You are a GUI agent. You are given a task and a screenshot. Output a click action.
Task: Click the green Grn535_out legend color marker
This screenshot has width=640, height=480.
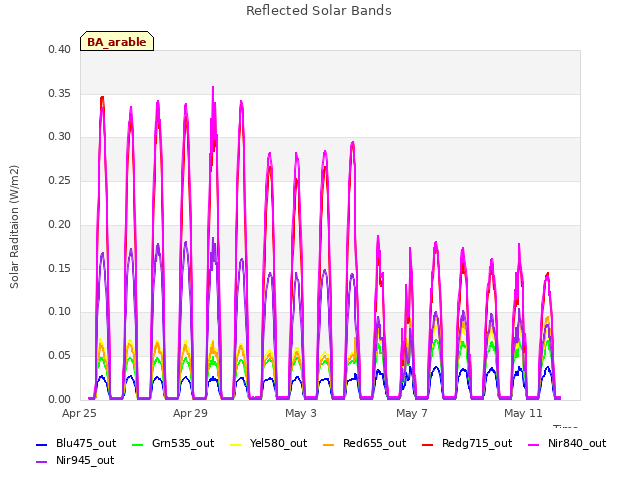point(138,444)
